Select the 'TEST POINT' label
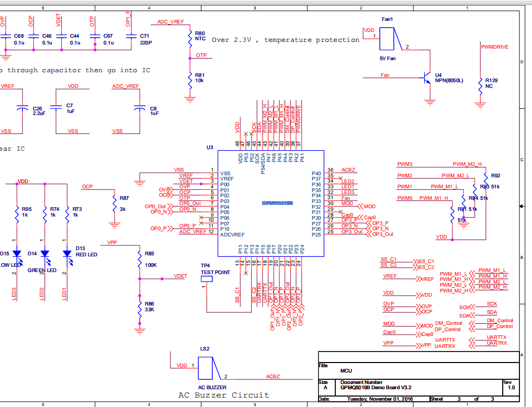 click(x=216, y=273)
